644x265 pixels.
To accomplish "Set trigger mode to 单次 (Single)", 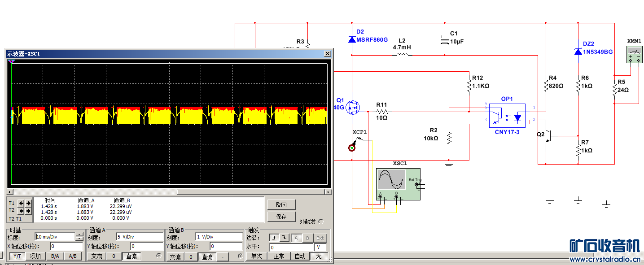I will 257,256.
